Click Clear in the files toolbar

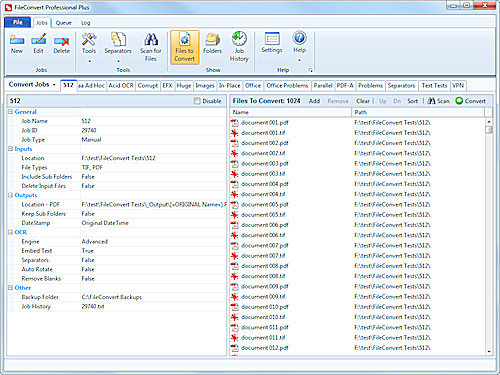coord(363,101)
